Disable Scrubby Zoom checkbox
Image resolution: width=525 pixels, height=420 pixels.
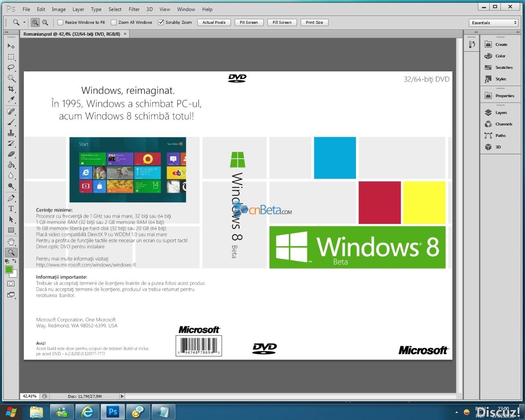coord(161,23)
